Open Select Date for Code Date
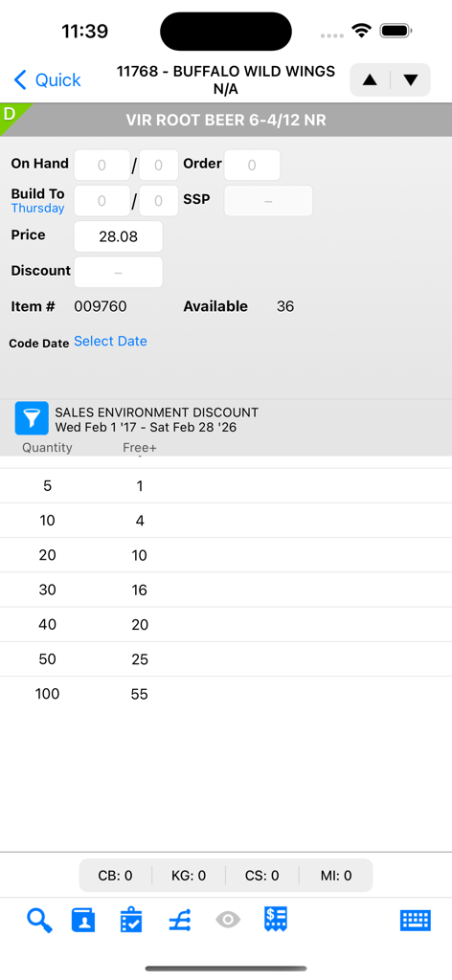Image resolution: width=452 pixels, height=980 pixels. point(111,342)
